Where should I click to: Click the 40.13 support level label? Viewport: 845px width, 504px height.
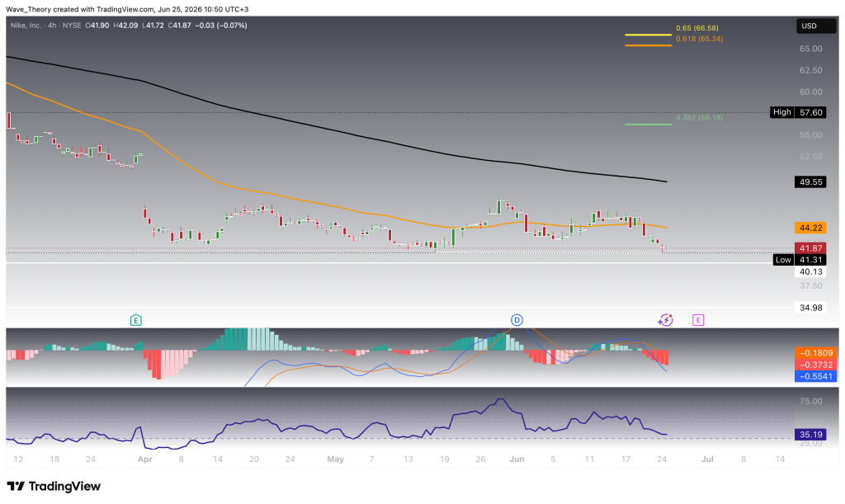click(x=810, y=272)
